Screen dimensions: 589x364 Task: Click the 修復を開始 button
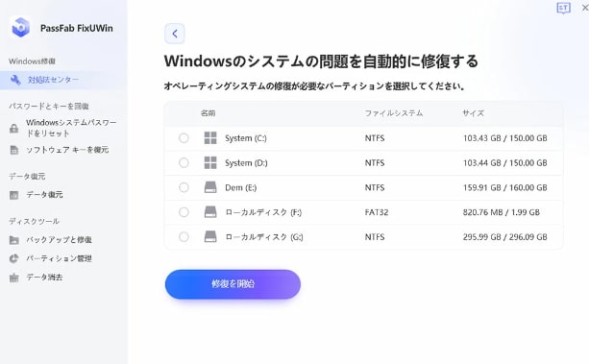pyautogui.click(x=233, y=284)
